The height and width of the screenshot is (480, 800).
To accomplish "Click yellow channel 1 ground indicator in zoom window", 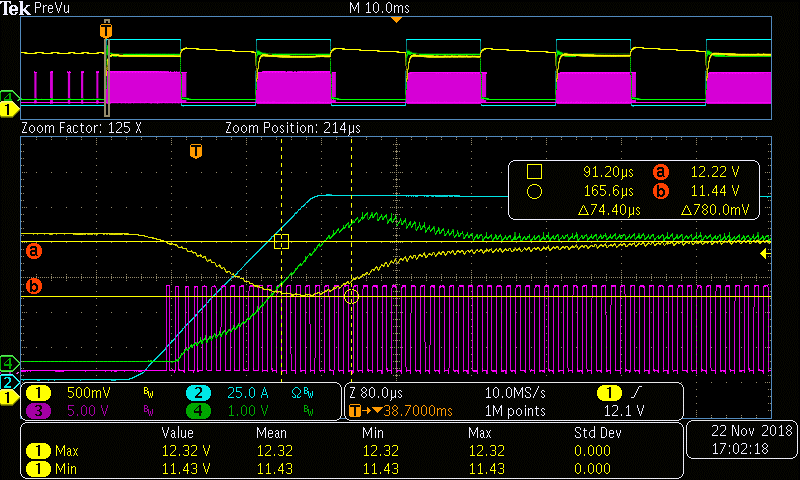I will [9, 397].
